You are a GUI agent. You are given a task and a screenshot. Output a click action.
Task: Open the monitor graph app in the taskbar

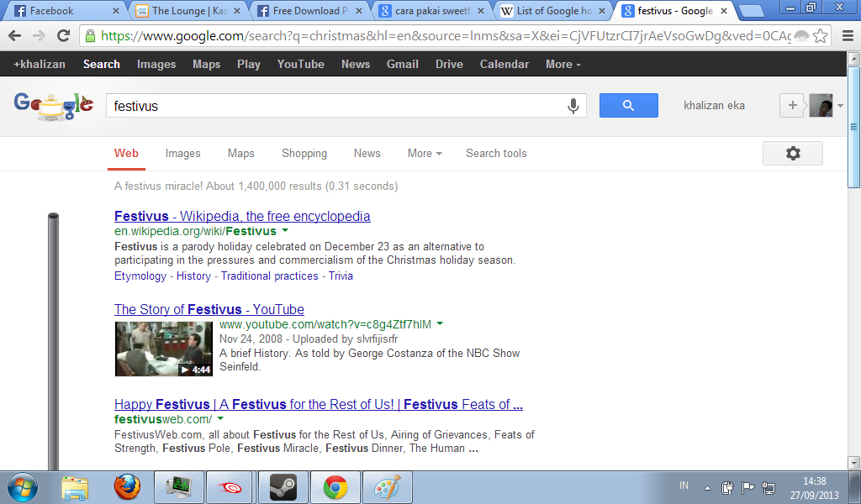point(178,487)
